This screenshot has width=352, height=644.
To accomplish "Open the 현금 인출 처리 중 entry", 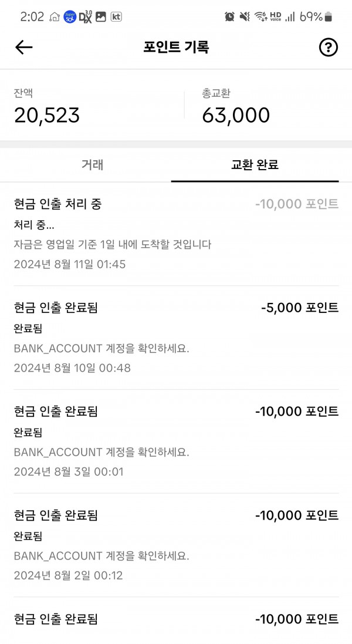I will (x=176, y=234).
